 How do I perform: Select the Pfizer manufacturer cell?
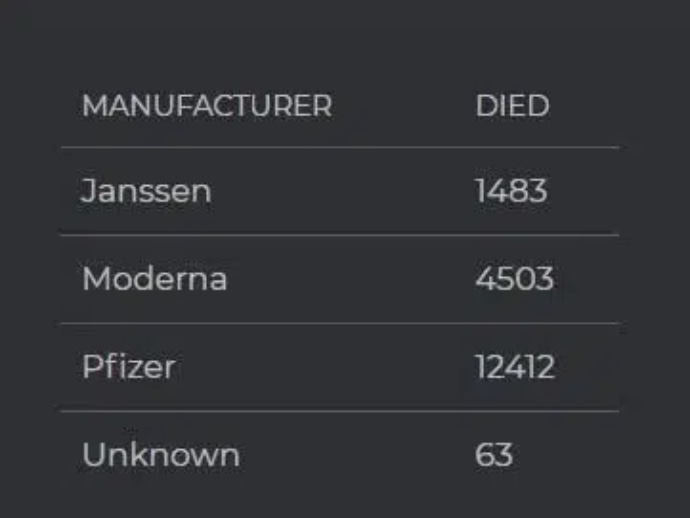128,367
